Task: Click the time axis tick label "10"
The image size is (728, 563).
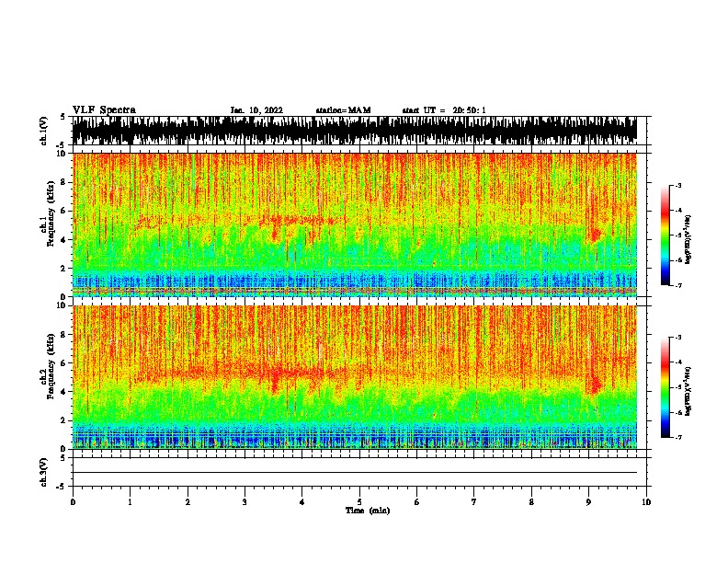Action: 646,502
